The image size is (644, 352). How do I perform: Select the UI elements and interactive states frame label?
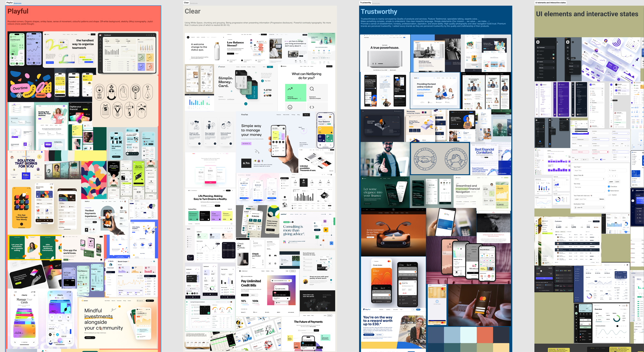551,3
